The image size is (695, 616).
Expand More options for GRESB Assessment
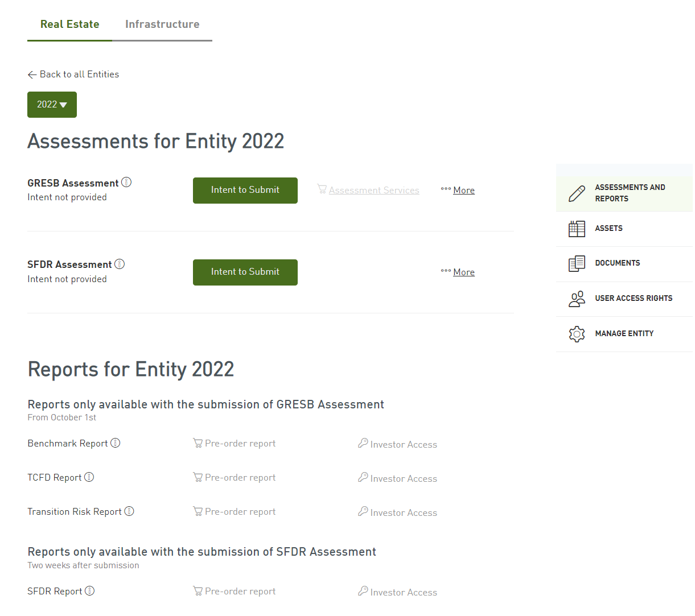click(x=464, y=191)
